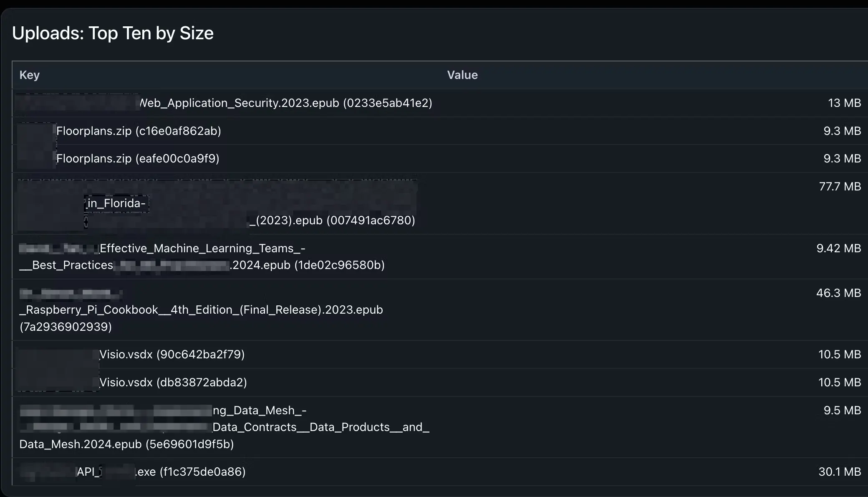
Task: Open the Effective_Machine_Learning_Teams epub entry
Action: [202, 248]
